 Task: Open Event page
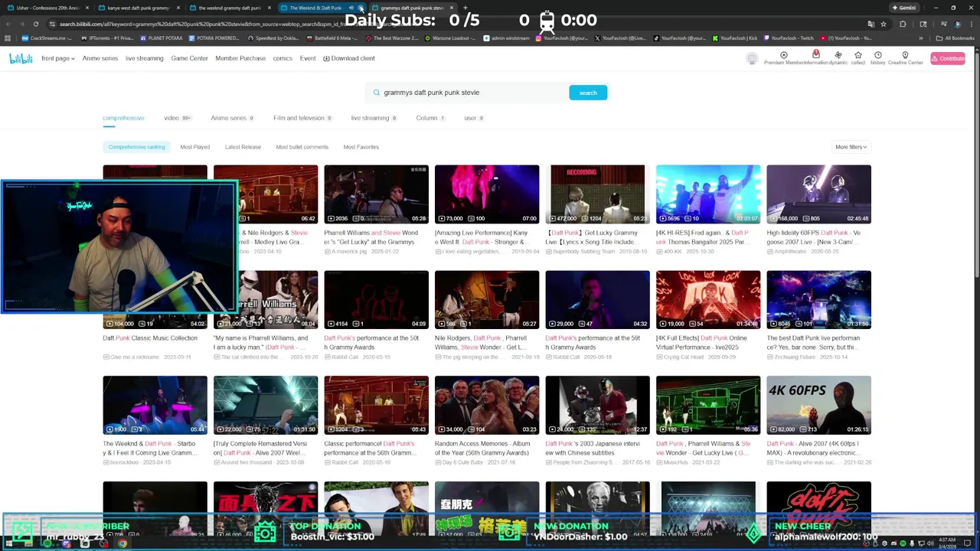pyautogui.click(x=308, y=58)
